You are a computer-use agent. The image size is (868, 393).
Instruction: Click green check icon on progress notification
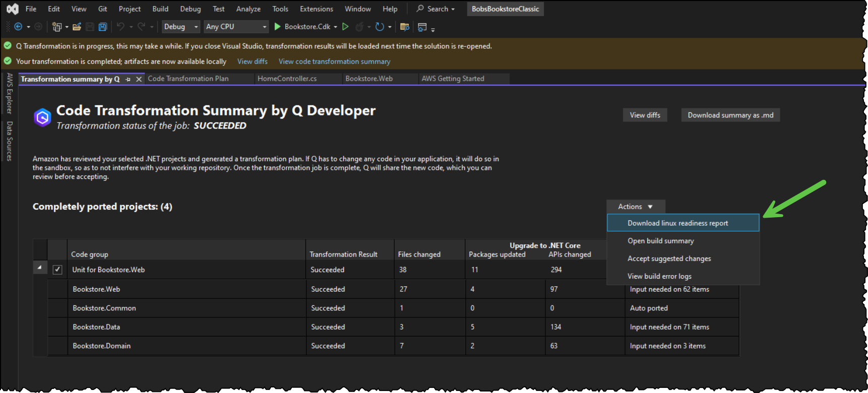8,46
